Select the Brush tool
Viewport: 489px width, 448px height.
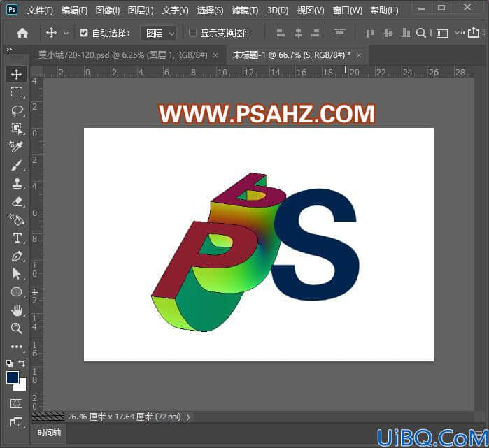pos(16,165)
